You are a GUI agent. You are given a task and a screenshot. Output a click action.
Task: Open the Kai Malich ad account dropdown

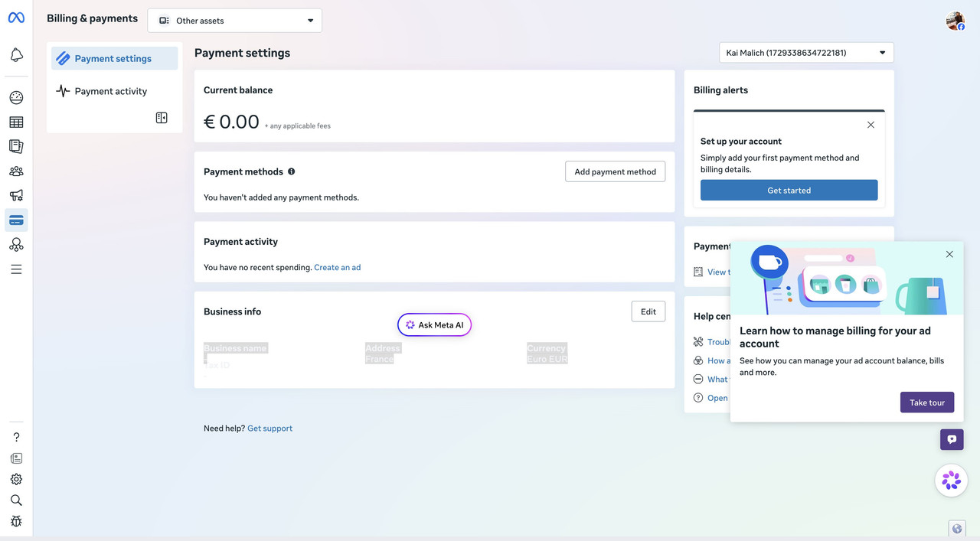806,53
